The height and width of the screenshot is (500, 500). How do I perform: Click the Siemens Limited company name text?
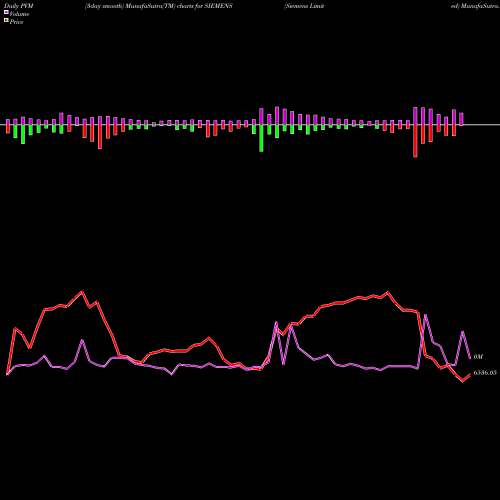click(x=304, y=6)
